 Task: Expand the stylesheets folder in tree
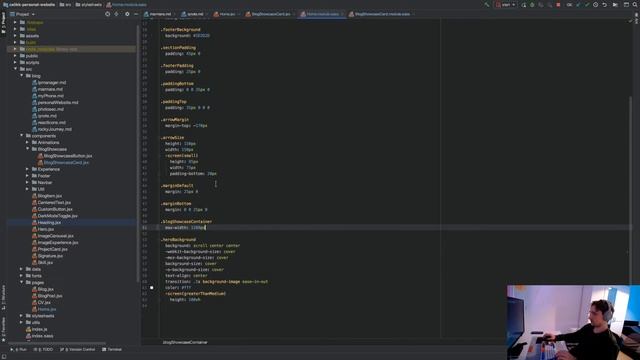point(22,316)
